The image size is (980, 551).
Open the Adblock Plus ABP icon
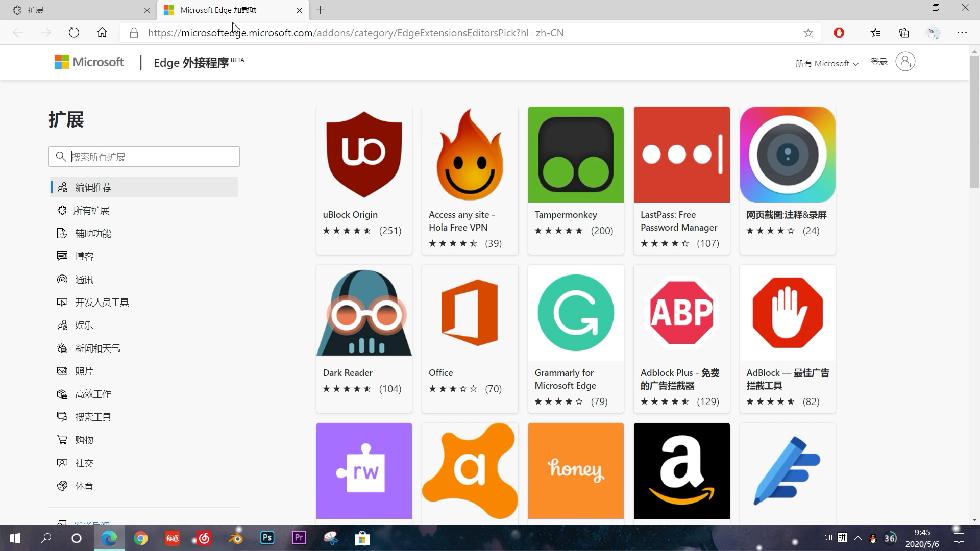pos(682,313)
